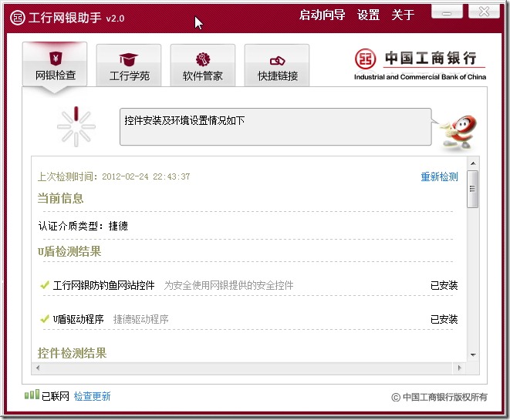The width and height of the screenshot is (510, 420).
Task: Click the 关于 menu item
Action: (403, 15)
